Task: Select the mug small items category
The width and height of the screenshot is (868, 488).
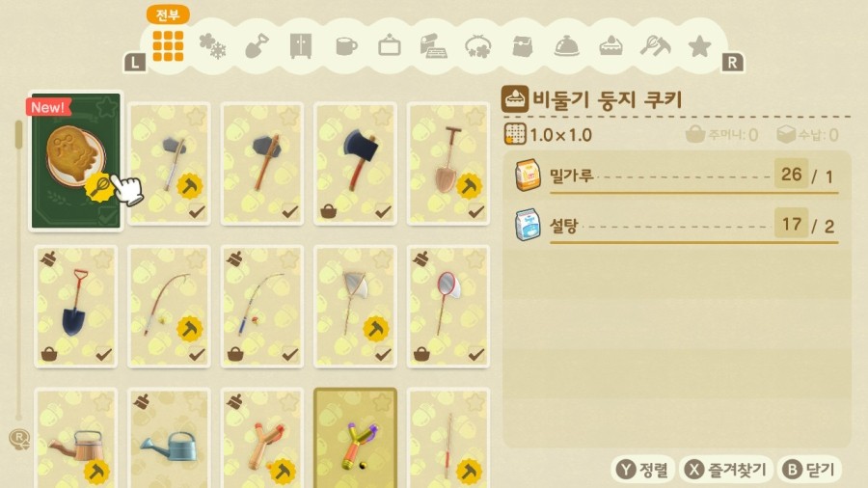Action: click(x=346, y=46)
